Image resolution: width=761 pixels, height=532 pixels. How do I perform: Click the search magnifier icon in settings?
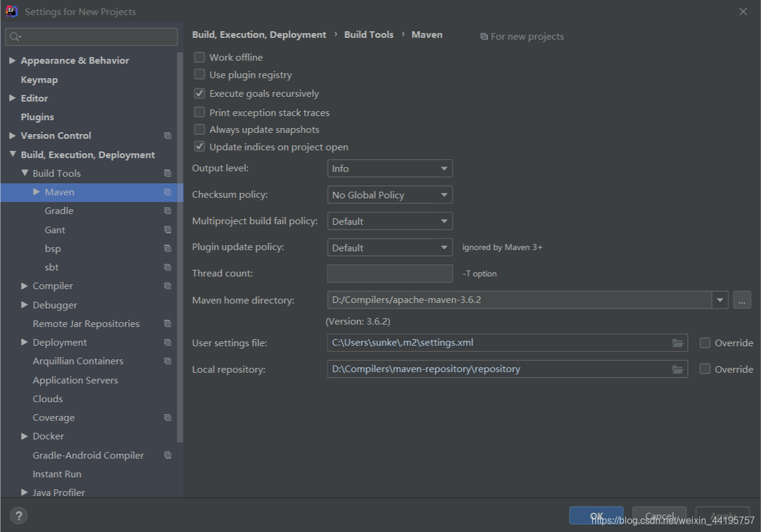[15, 37]
